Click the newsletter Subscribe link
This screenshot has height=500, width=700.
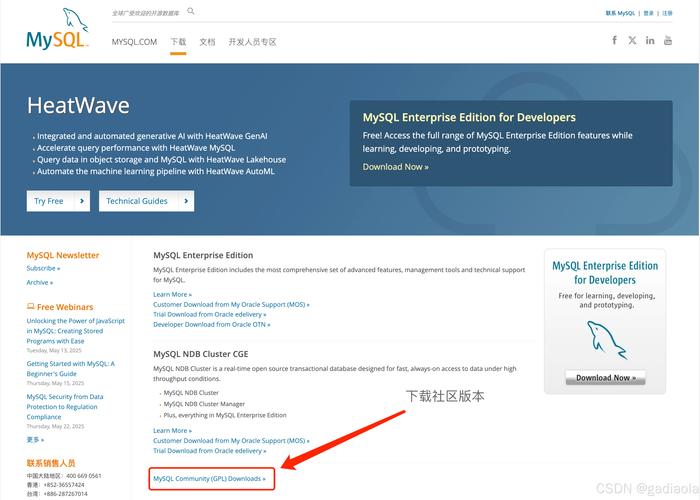pos(43,268)
